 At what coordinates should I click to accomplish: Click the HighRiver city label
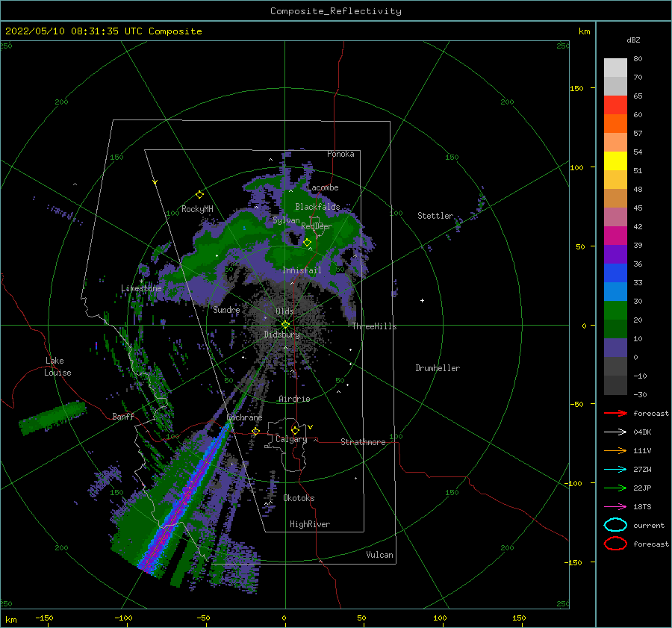(310, 524)
